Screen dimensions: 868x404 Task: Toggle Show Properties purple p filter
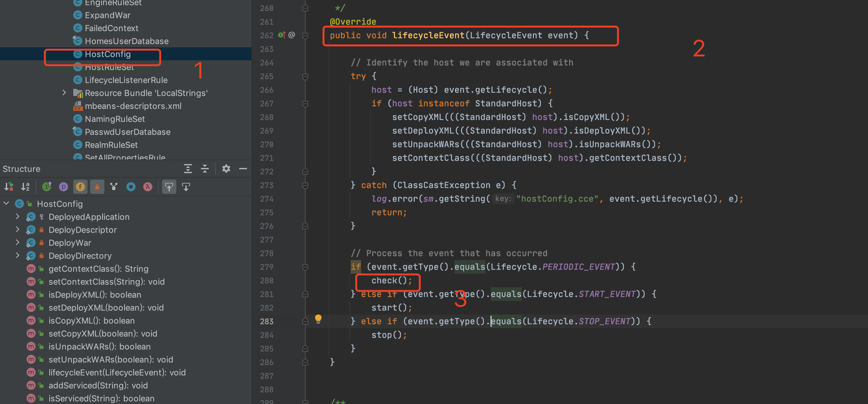pos(63,186)
